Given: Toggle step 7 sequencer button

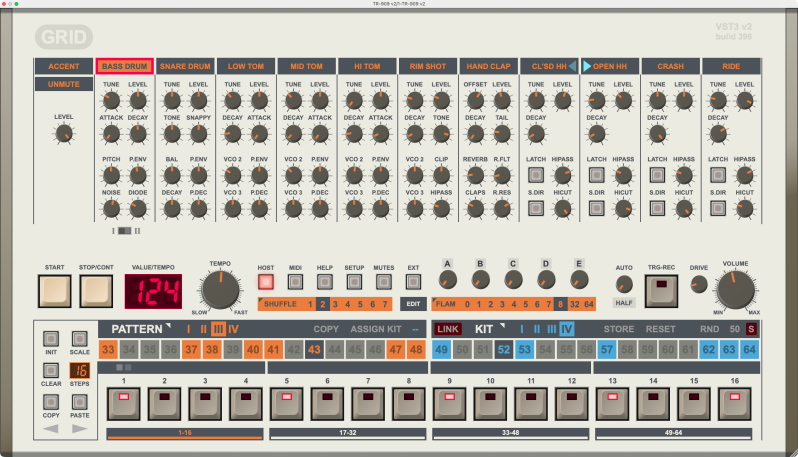Looking at the screenshot, I should 368,404.
